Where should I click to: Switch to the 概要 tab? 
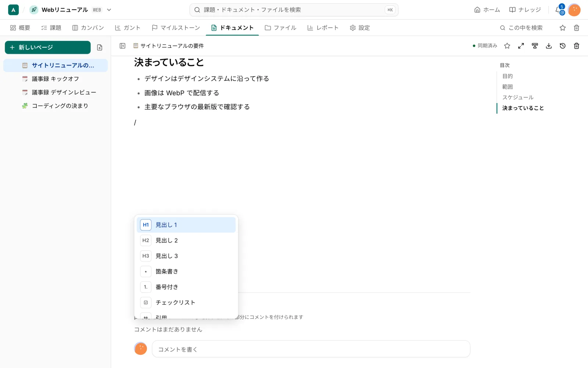pos(20,28)
